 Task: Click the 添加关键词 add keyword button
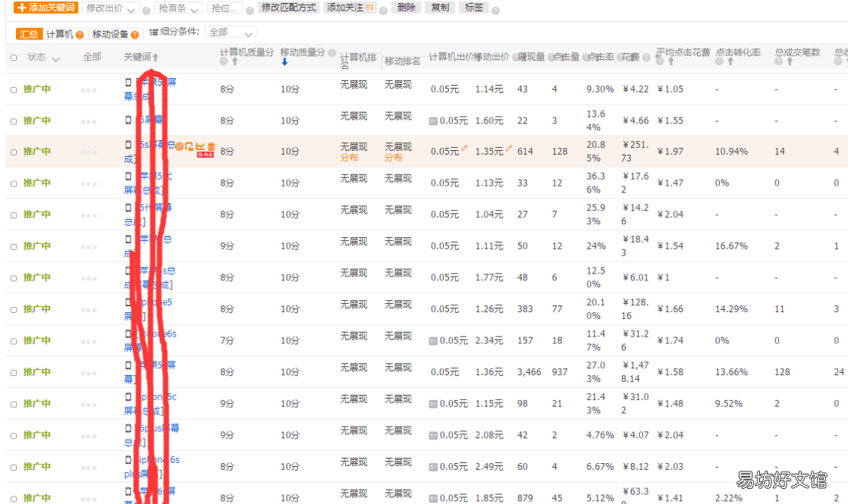[x=46, y=8]
